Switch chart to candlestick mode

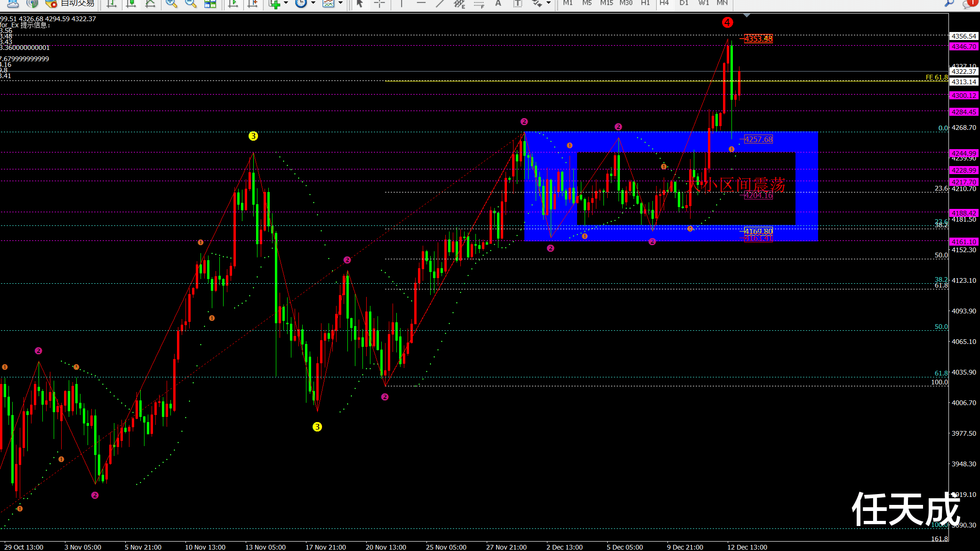click(x=131, y=3)
